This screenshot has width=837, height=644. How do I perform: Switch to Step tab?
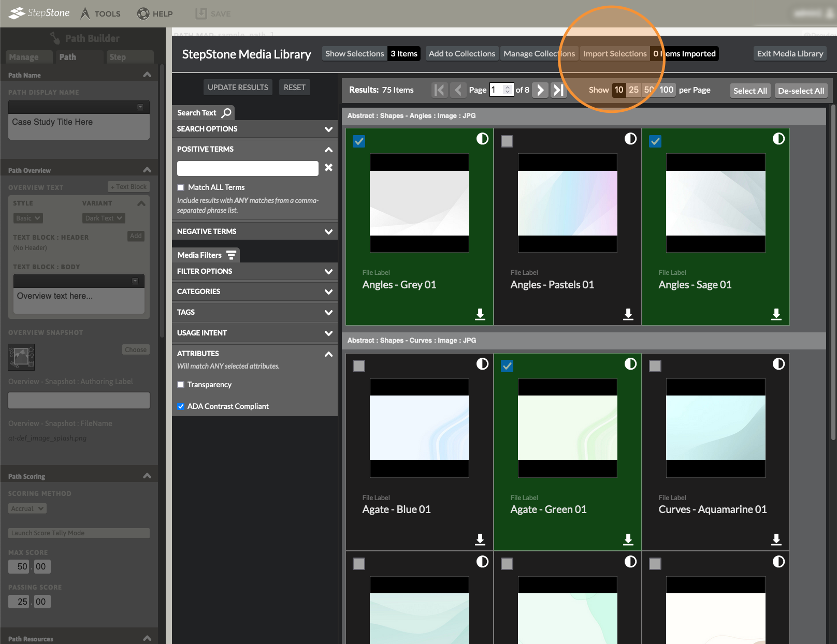tap(129, 57)
